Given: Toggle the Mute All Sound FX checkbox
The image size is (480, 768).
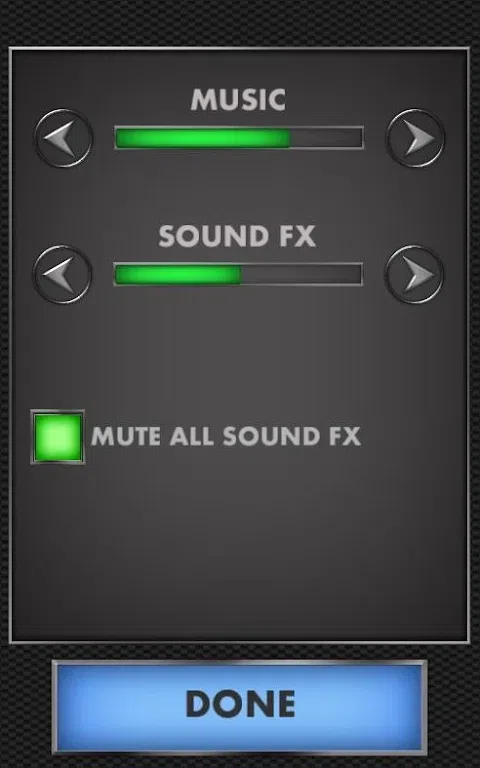Looking at the screenshot, I should tap(58, 437).
